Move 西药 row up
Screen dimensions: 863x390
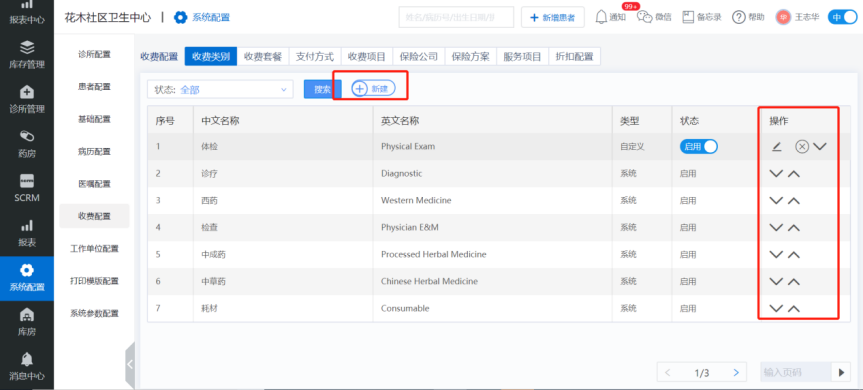[x=794, y=200]
